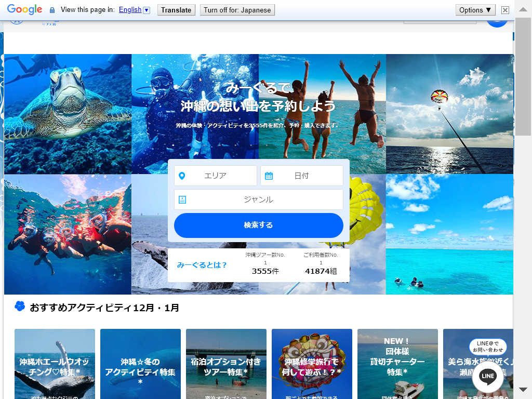Open the ジャンル genre selector field
532x399 pixels.
pos(259,199)
